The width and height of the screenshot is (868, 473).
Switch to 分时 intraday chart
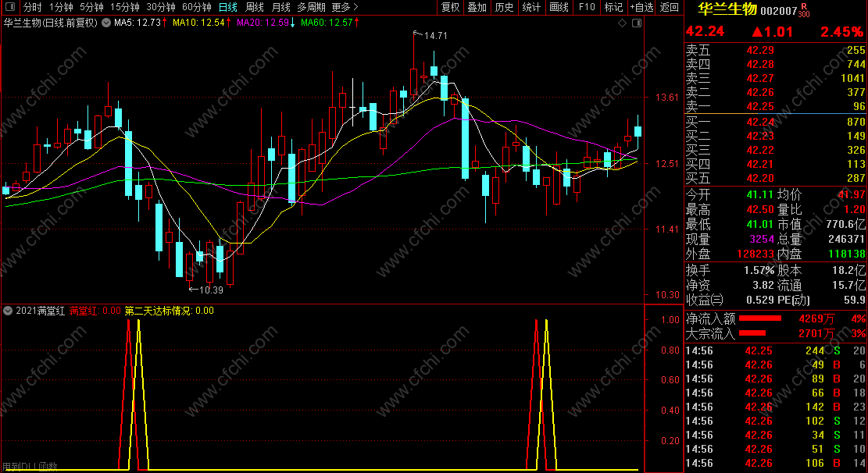click(33, 7)
